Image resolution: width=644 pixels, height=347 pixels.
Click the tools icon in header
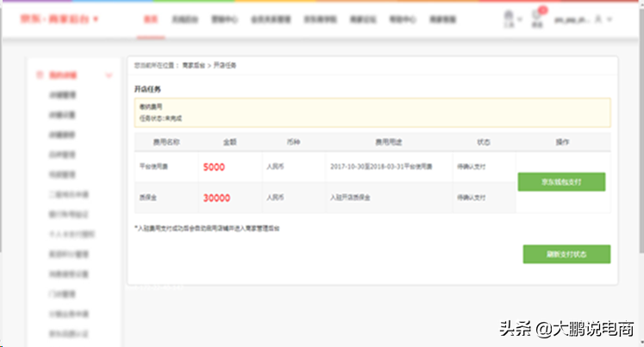pyautogui.click(x=509, y=19)
